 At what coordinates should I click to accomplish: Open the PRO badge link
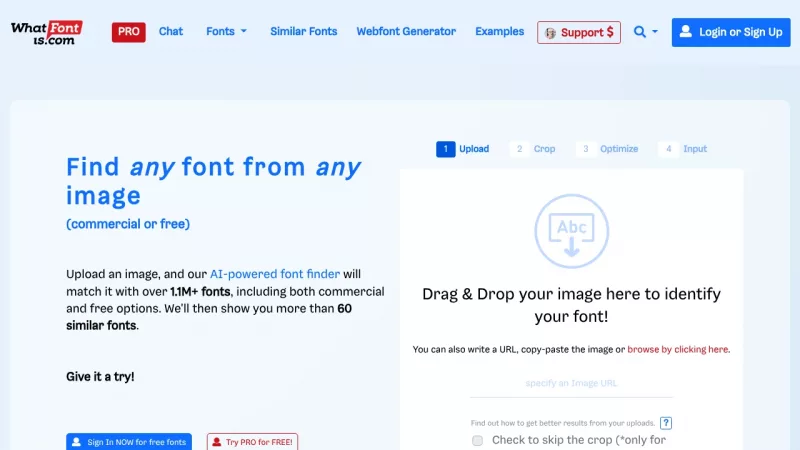click(x=129, y=32)
